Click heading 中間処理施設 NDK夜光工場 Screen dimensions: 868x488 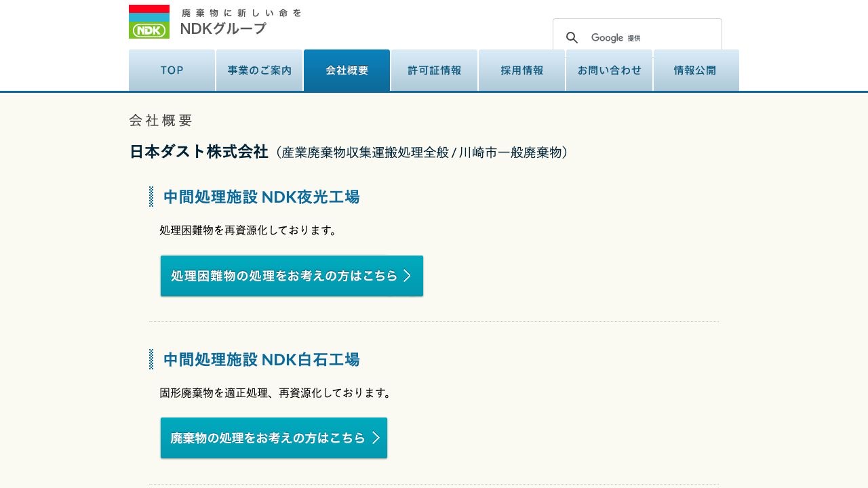tap(261, 197)
